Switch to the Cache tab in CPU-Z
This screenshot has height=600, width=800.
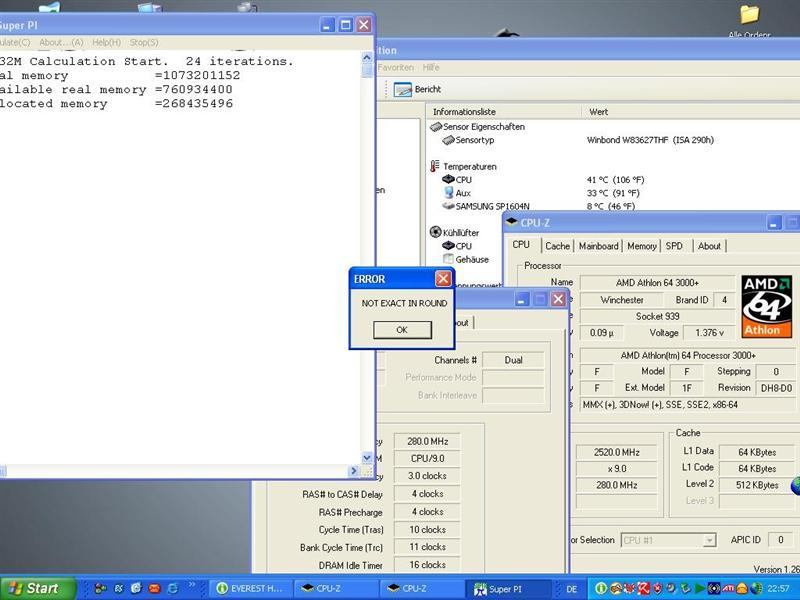(557, 246)
